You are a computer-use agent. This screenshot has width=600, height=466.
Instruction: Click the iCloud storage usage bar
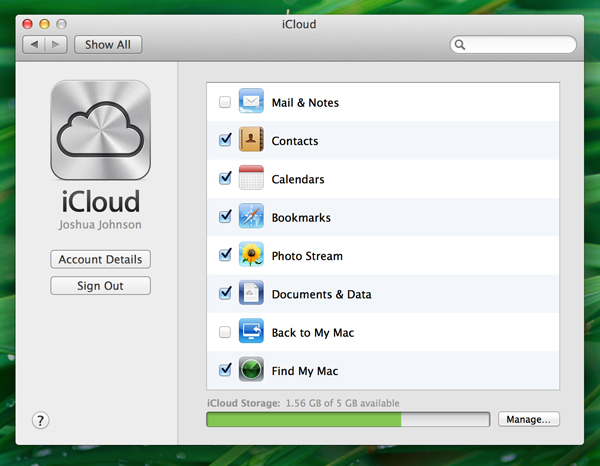[x=348, y=419]
